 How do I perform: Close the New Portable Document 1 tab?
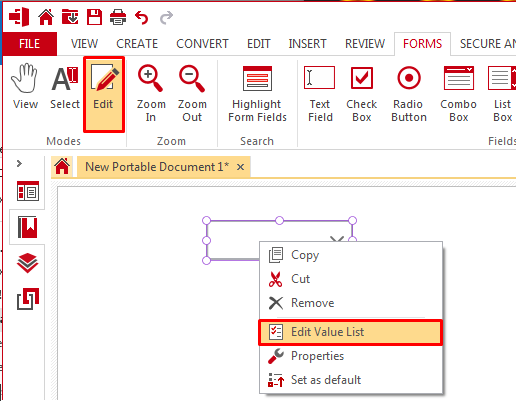pos(240,167)
